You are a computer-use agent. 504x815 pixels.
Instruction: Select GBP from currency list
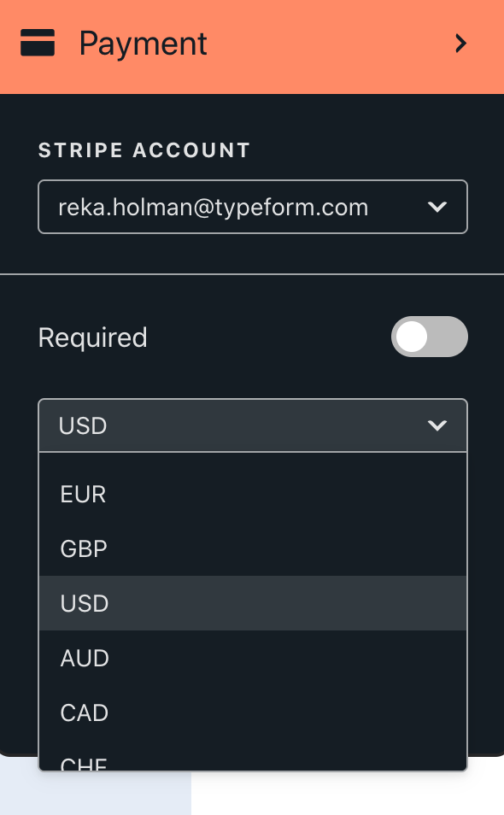click(x=253, y=548)
